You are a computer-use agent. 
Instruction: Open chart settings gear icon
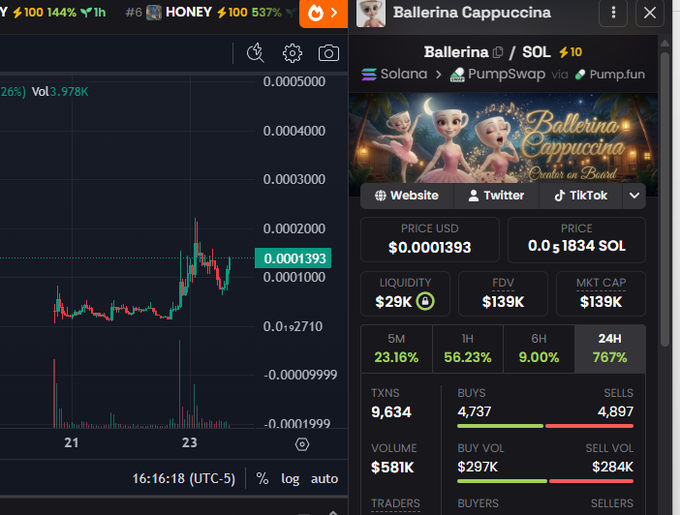pos(292,53)
